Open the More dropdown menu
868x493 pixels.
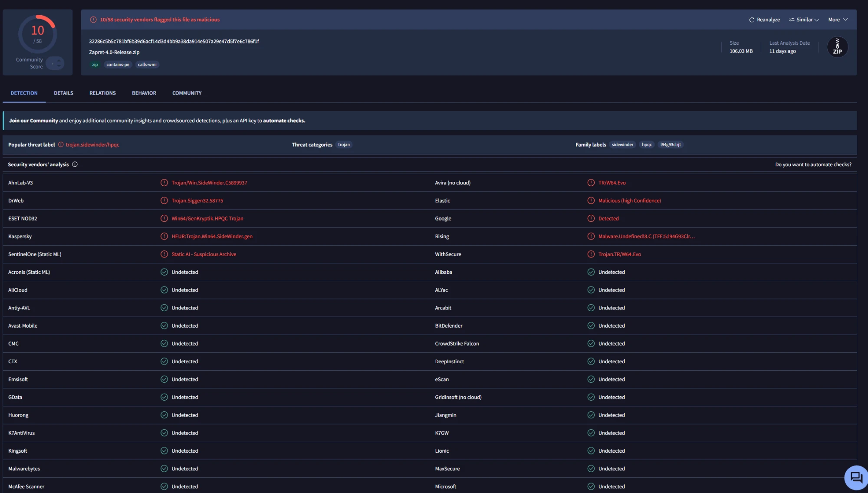click(838, 20)
